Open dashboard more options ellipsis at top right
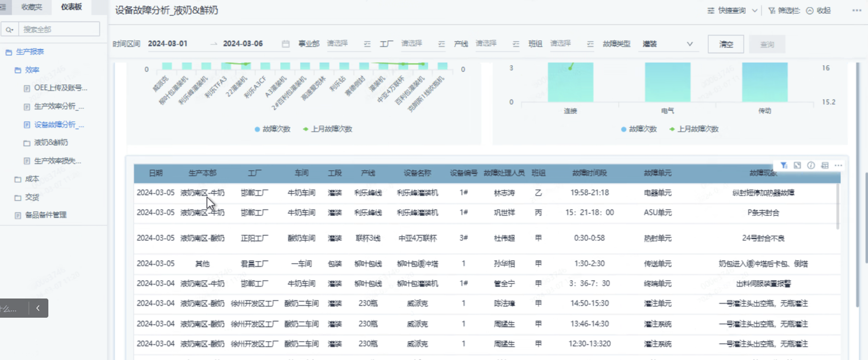868x360 pixels. coord(857,10)
